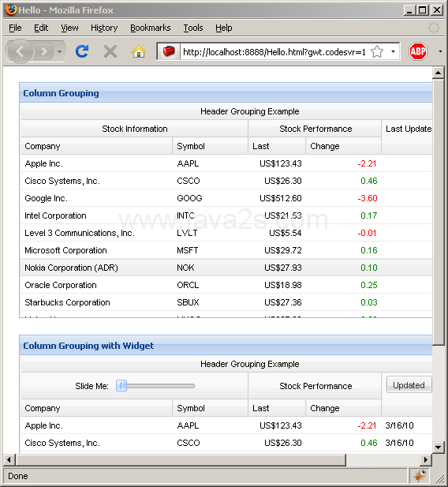Go to the Home page icon

pyautogui.click(x=139, y=51)
